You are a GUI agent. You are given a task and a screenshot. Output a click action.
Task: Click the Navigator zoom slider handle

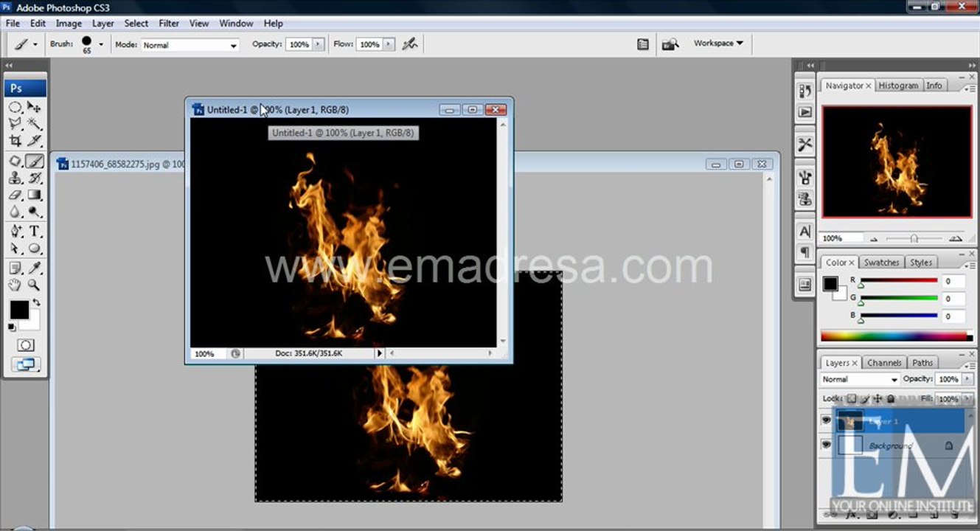coord(914,238)
